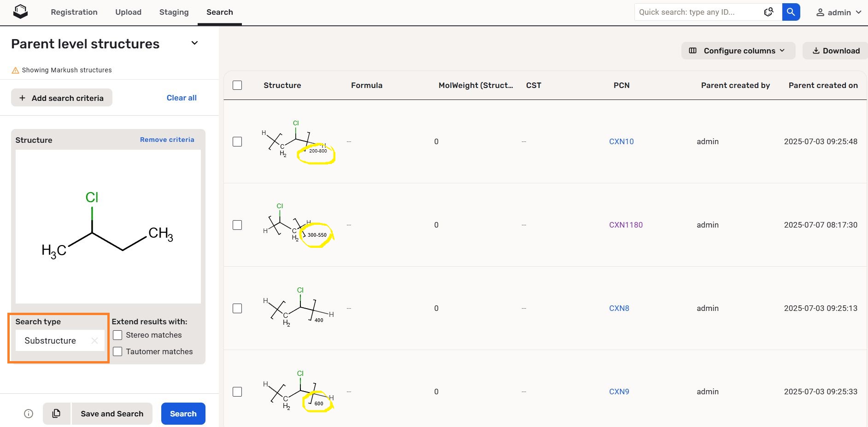Viewport: 868px width, 427px height.
Task: Click the plus Add search criteria button
Action: tap(62, 98)
